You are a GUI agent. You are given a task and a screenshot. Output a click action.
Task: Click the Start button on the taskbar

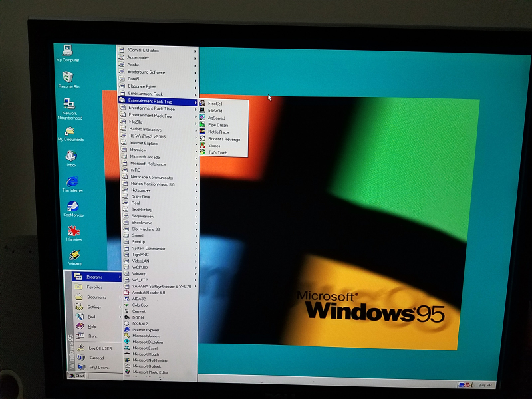[x=77, y=376]
